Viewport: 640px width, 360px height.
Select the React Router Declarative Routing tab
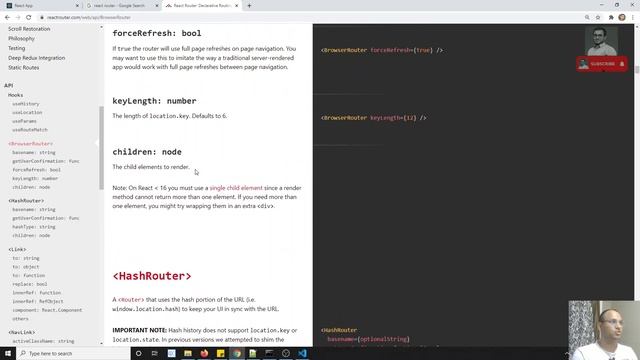pyautogui.click(x=201, y=6)
